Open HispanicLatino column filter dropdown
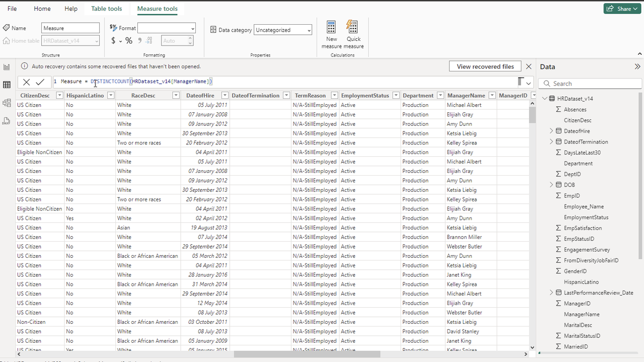 click(x=111, y=96)
